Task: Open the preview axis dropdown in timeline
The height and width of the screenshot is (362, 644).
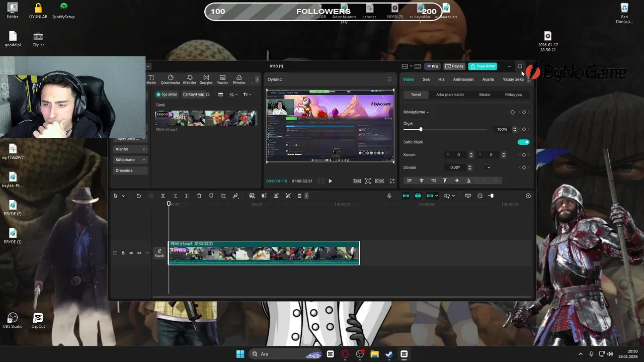Action: [453, 196]
